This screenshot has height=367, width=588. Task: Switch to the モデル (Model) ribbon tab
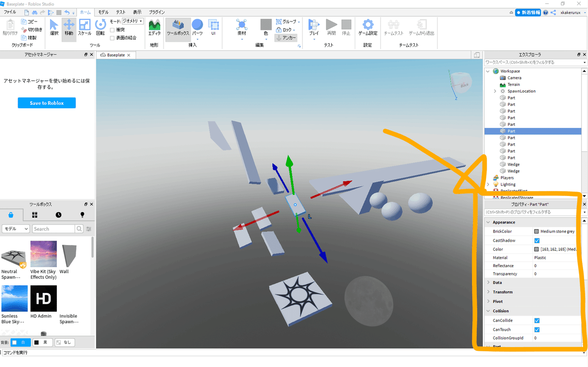103,12
